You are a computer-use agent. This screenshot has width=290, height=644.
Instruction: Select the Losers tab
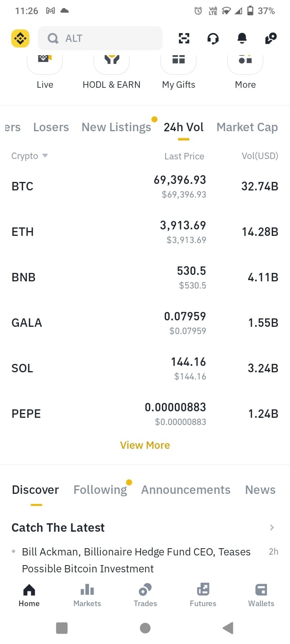[x=51, y=127]
